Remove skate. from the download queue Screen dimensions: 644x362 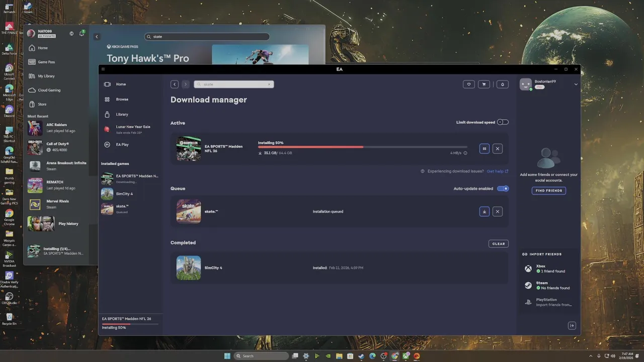(498, 212)
